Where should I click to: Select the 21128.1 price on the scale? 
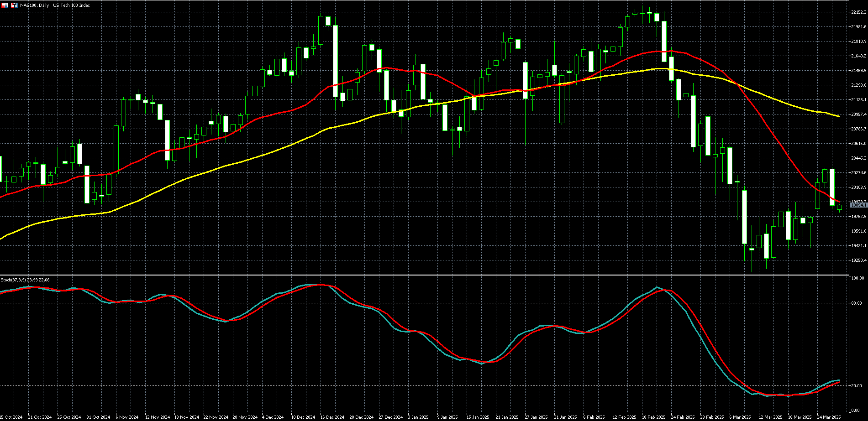(x=858, y=100)
